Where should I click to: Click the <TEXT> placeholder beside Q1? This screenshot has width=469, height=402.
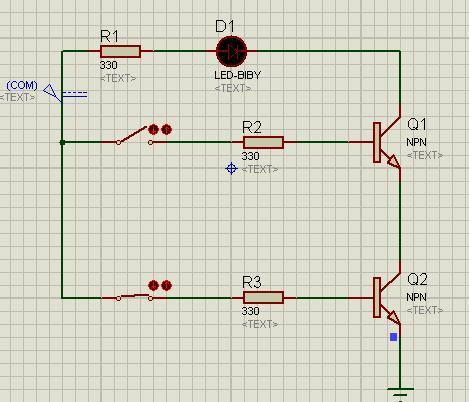(425, 156)
